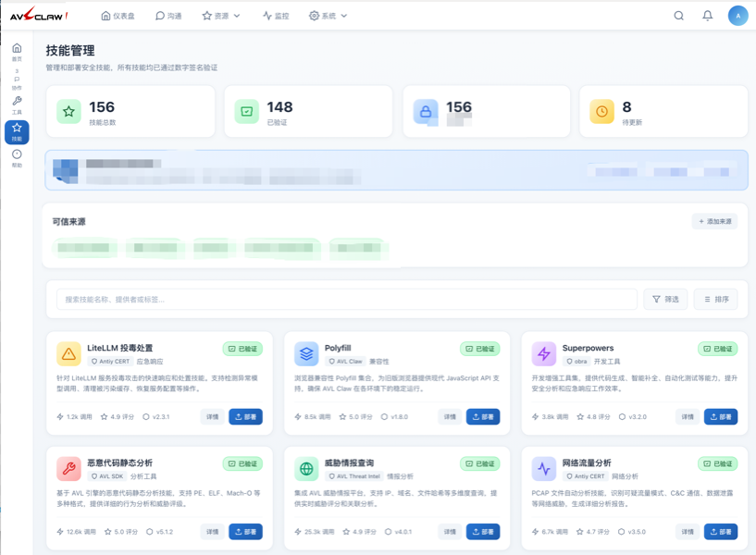The image size is (756, 555).
Task: Expand the 资源 dropdown in top navigation
Action: coord(221,16)
